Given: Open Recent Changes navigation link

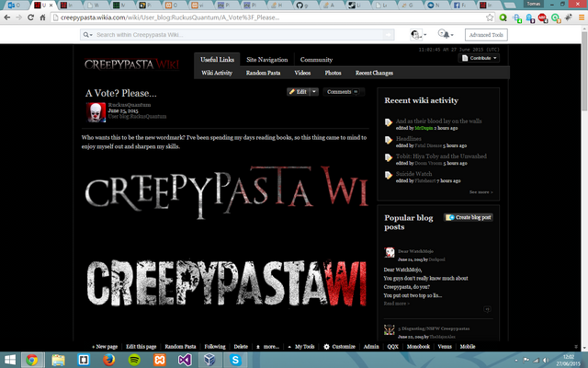Looking at the screenshot, I should coord(374,73).
